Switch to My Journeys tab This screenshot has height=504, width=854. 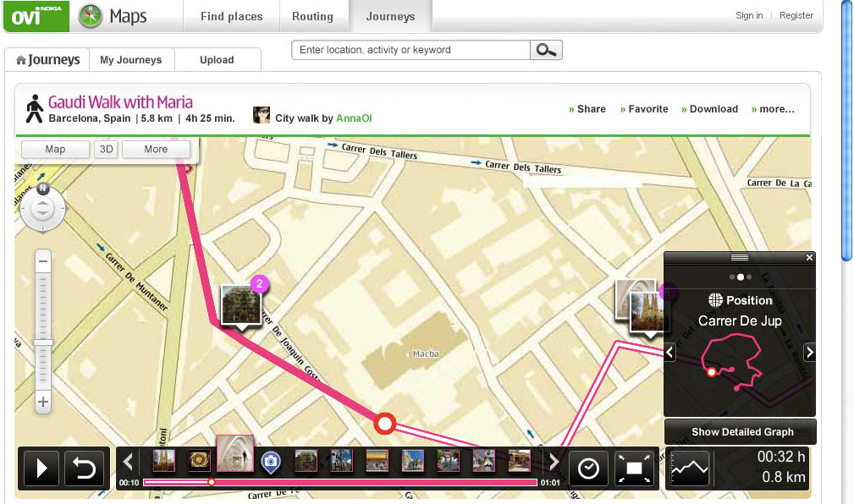(130, 60)
